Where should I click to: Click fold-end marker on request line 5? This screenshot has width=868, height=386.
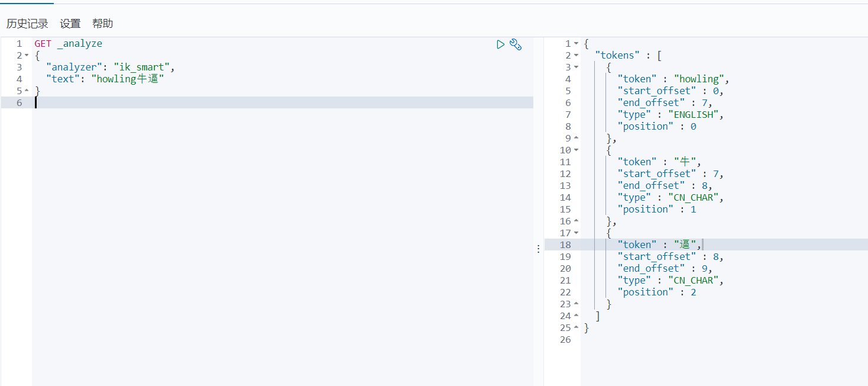point(27,91)
